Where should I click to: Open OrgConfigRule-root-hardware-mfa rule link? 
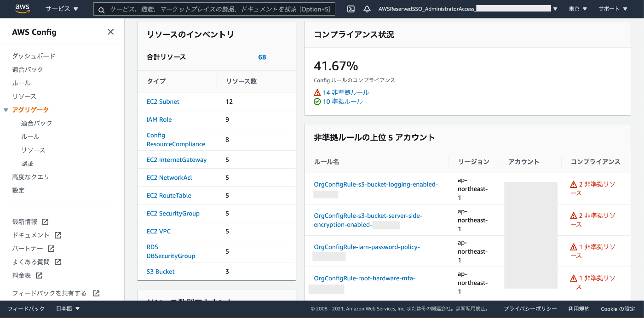tap(365, 278)
